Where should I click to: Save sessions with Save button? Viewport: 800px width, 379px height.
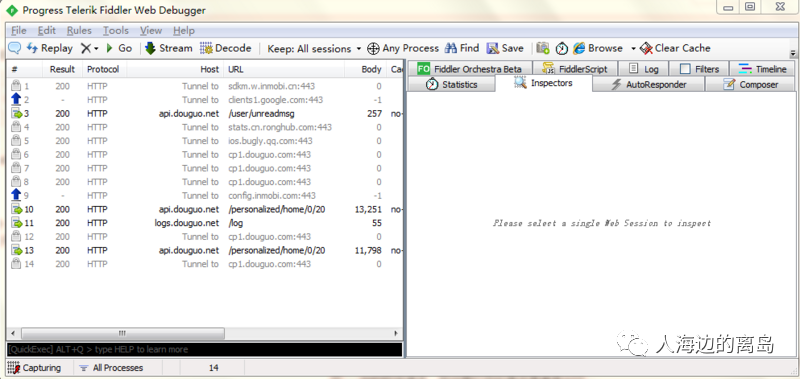505,48
